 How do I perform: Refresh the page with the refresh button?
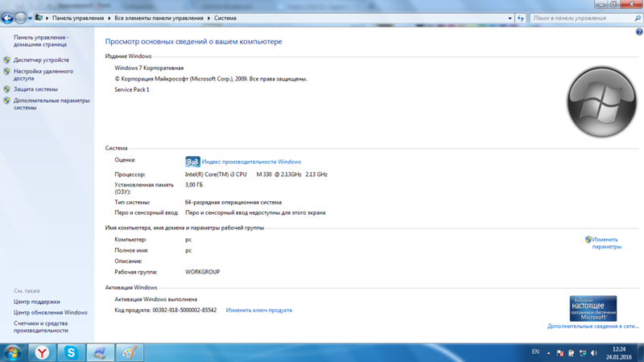pos(520,18)
